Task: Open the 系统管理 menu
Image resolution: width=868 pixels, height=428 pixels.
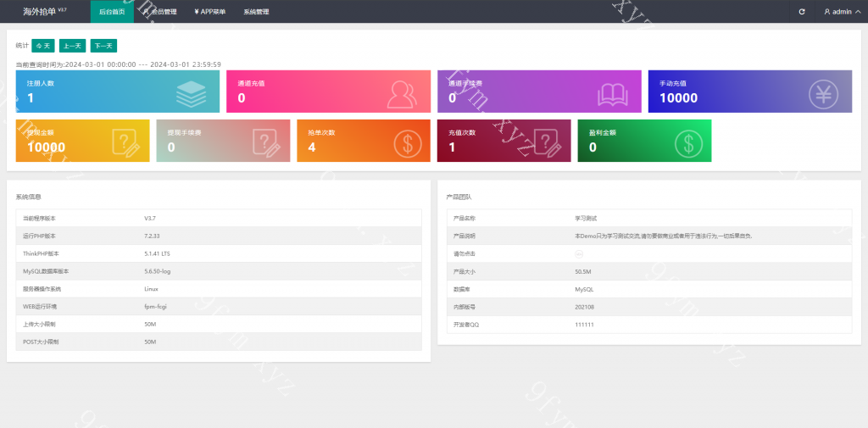Action: (256, 12)
